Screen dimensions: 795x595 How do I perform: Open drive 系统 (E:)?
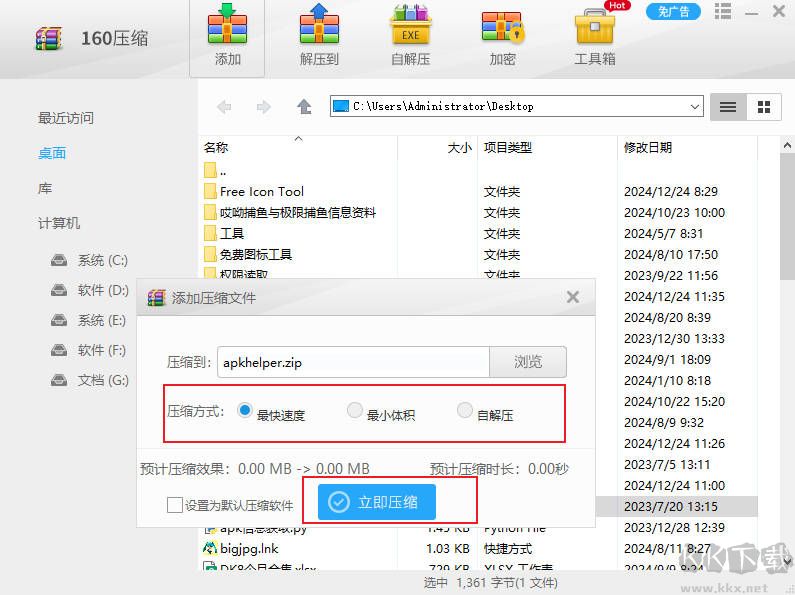coord(88,320)
